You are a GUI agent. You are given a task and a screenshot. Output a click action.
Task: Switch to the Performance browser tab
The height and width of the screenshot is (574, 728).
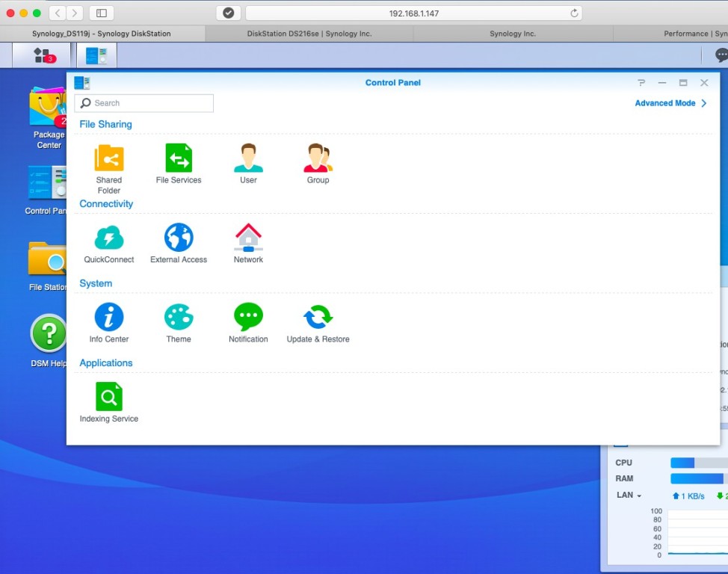(x=671, y=34)
